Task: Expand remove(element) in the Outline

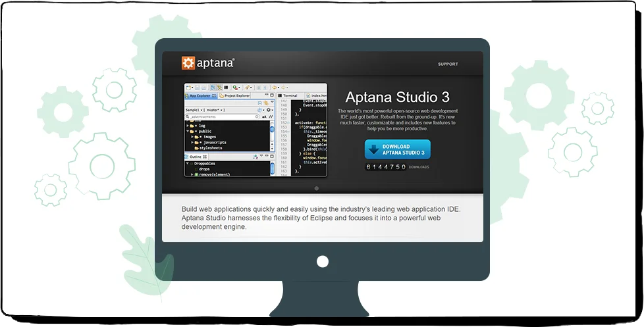Action: click(192, 174)
